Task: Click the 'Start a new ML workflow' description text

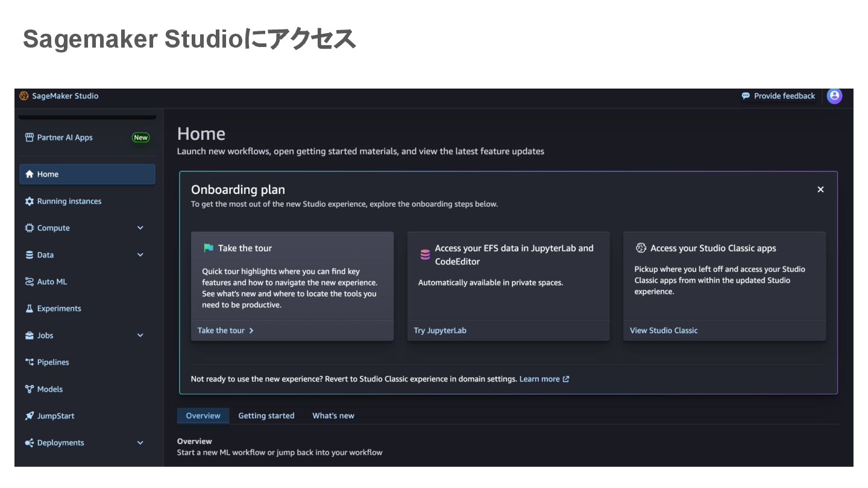Action: (x=280, y=452)
